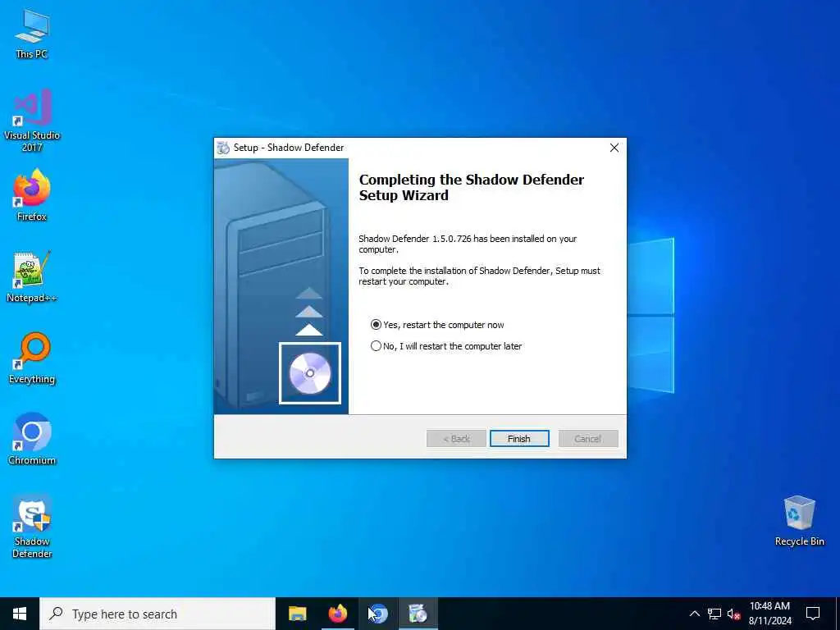Select the Firefox desktop shortcut
The width and height of the screenshot is (840, 630).
click(x=32, y=195)
